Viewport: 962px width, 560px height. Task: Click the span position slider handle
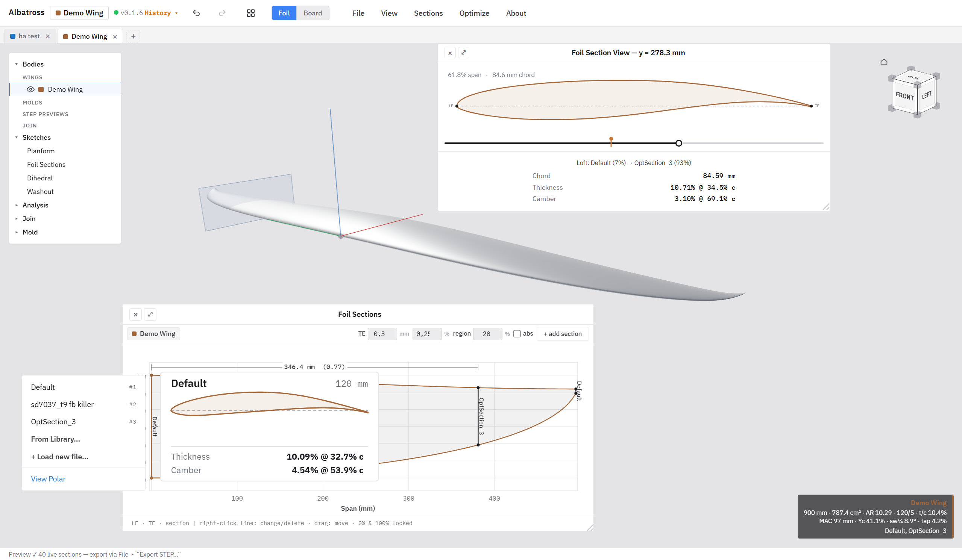(679, 144)
